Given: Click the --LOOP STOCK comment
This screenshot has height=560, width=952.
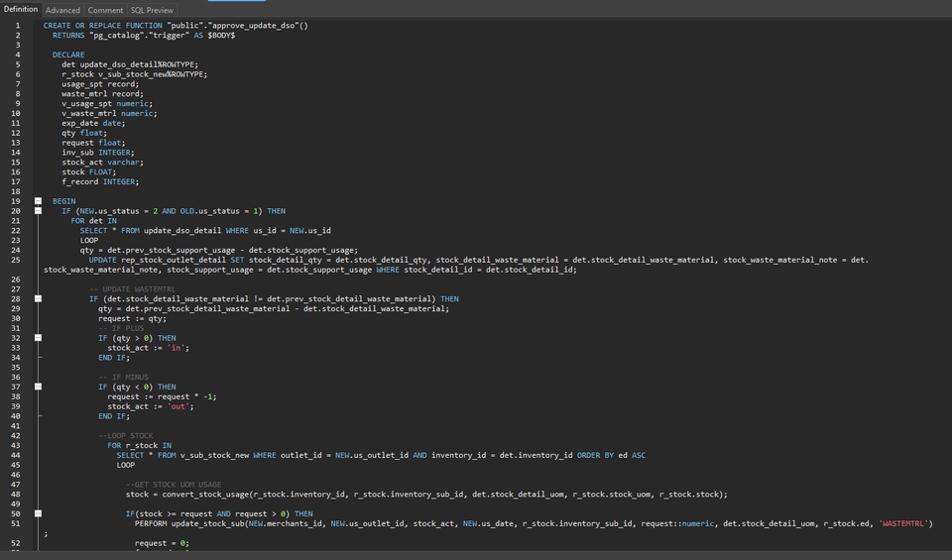Looking at the screenshot, I should (x=125, y=436).
